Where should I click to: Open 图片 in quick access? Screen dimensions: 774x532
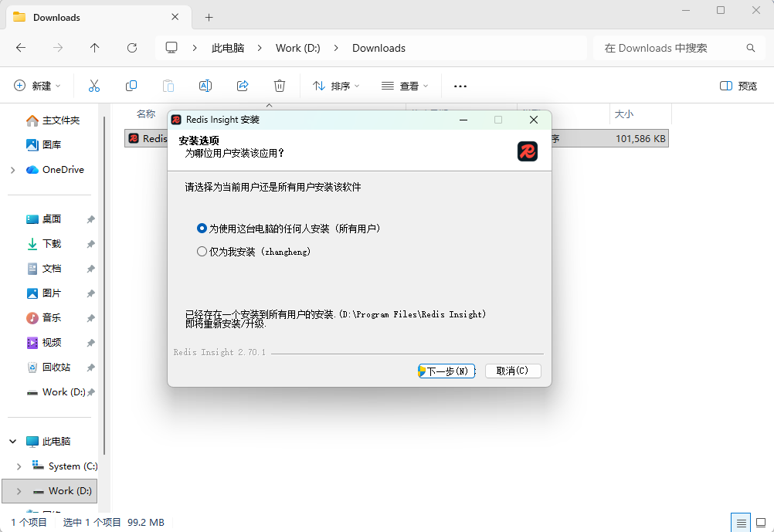pos(43,293)
